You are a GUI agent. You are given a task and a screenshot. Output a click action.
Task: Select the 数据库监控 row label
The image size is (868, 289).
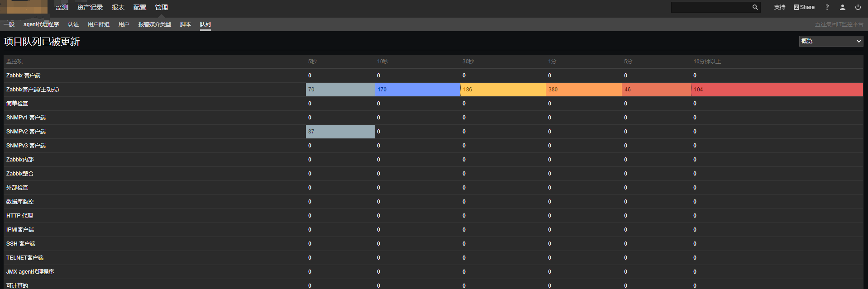pyautogui.click(x=20, y=202)
